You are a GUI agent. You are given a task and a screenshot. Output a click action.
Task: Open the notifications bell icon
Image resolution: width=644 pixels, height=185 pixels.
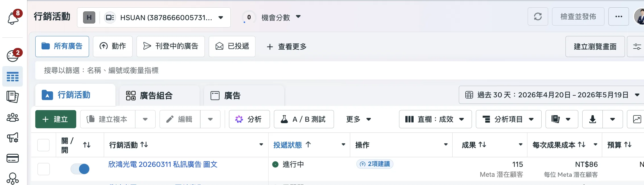coord(13,18)
